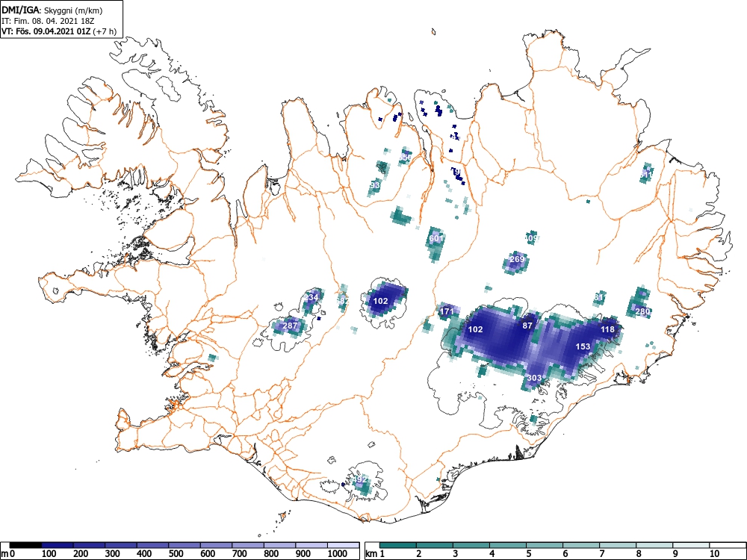Select the 3 tick label on the kilometre scale
The height and width of the screenshot is (560, 747).
click(456, 554)
